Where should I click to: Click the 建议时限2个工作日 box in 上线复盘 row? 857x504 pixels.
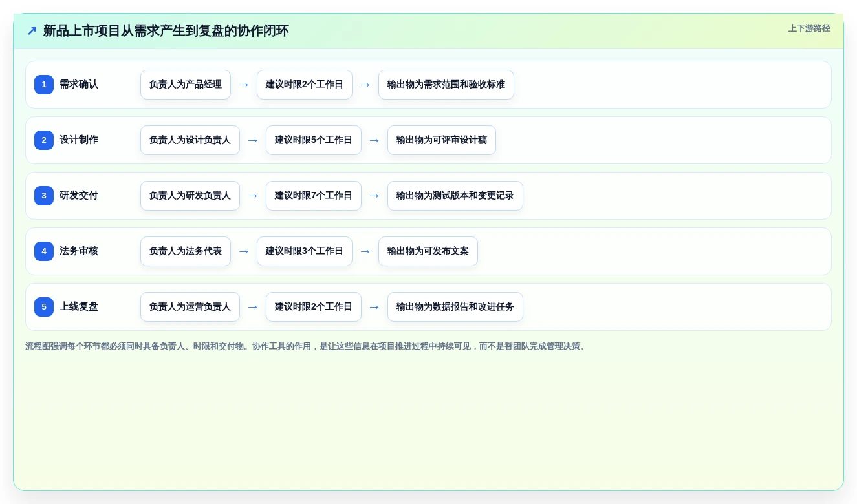coord(314,307)
